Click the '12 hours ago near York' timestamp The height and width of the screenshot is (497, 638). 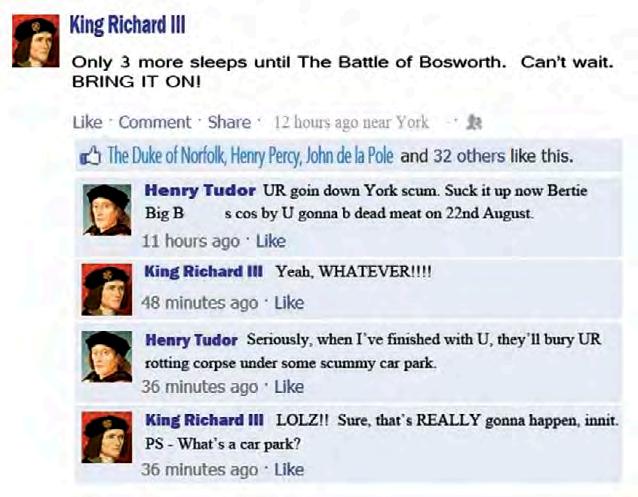click(x=351, y=122)
